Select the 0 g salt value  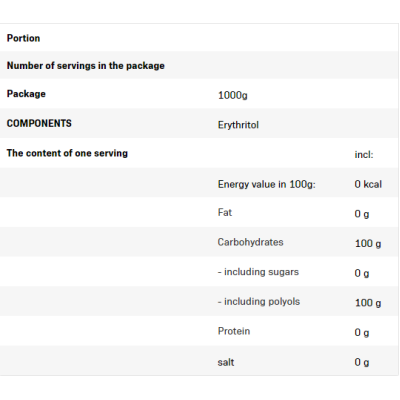(362, 362)
